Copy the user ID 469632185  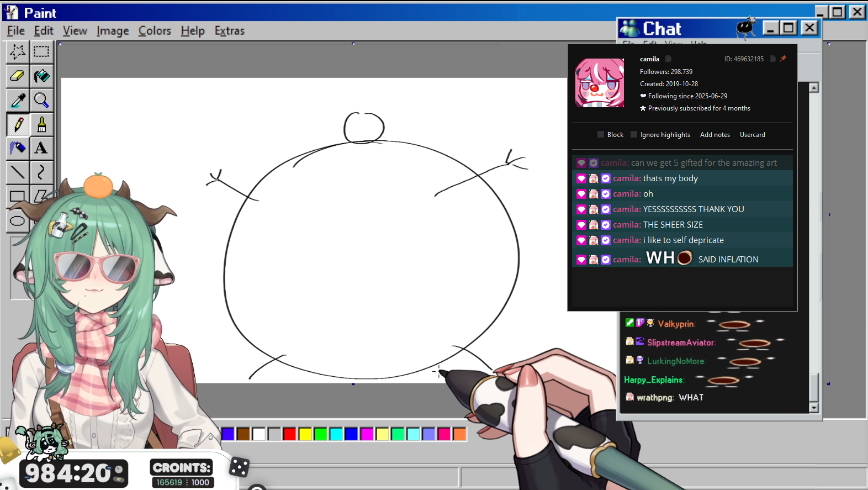[x=772, y=59]
